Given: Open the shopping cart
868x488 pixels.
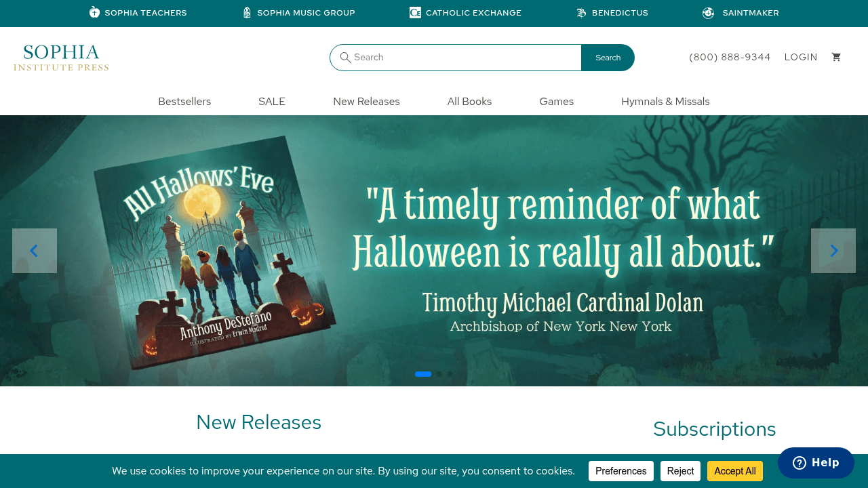Looking at the screenshot, I should 836,58.
